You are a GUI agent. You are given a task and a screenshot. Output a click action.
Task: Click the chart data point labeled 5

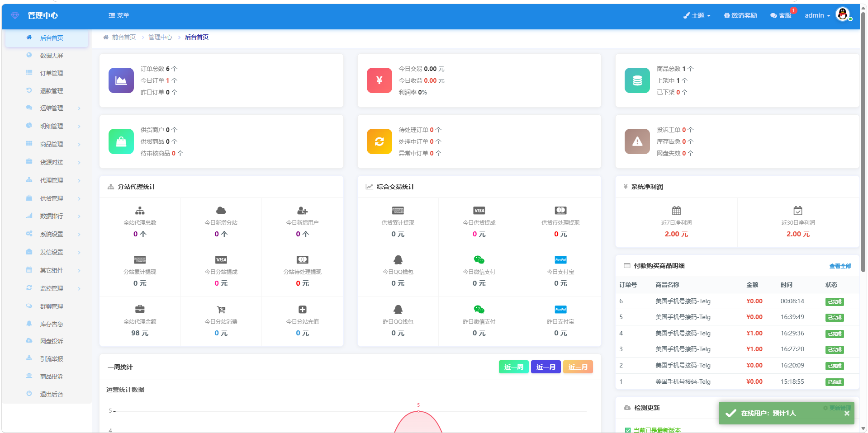pyautogui.click(x=418, y=411)
